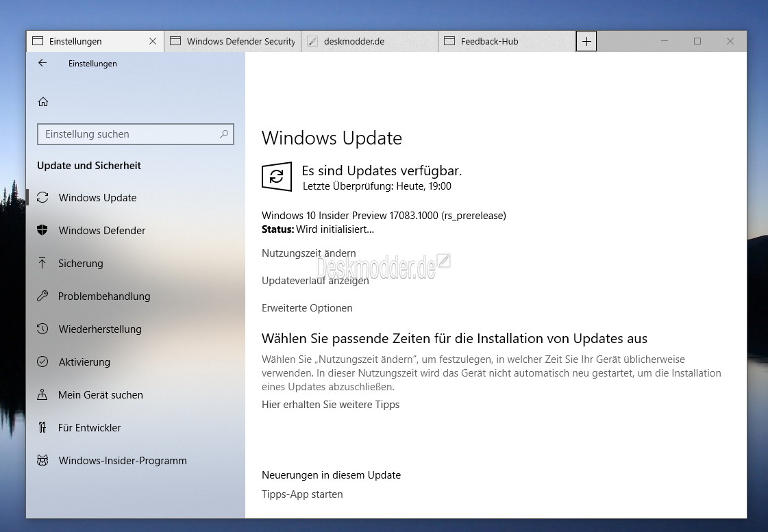Minimize the settings window

pos(665,41)
